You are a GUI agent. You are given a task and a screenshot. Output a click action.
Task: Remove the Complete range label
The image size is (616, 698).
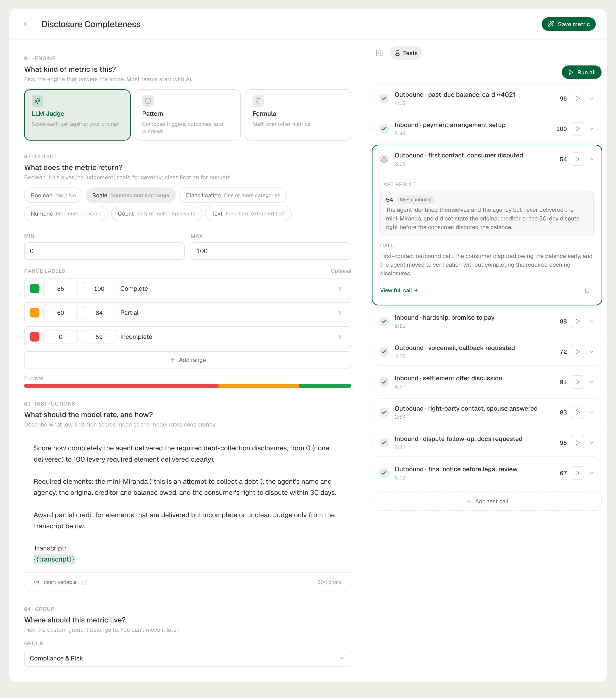point(340,289)
